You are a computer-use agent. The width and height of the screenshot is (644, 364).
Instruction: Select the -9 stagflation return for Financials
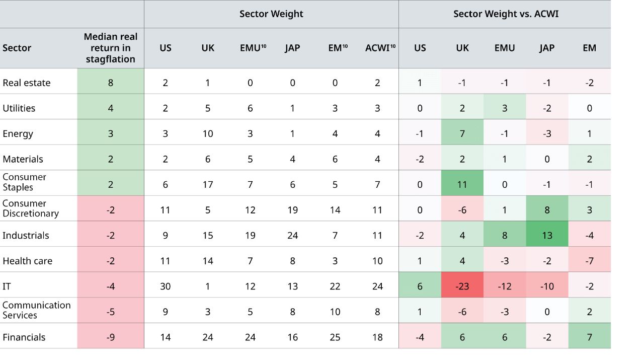coord(111,337)
